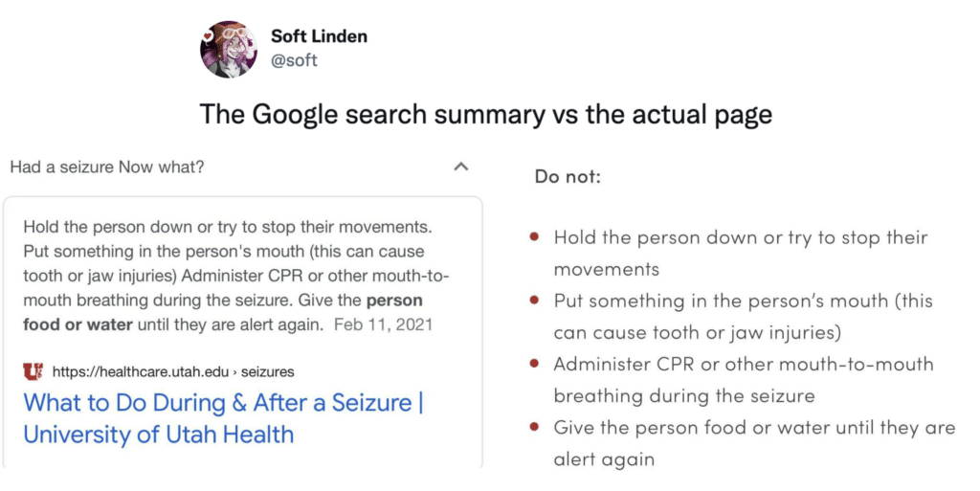Click the University of Utah favicon
Image resolution: width=980 pixels, height=491 pixels.
click(33, 371)
